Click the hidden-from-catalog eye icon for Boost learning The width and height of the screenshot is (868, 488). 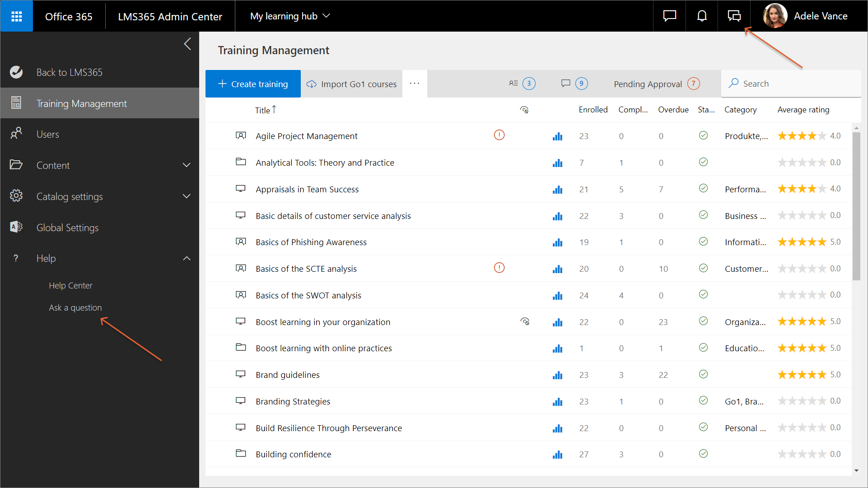[x=525, y=321]
